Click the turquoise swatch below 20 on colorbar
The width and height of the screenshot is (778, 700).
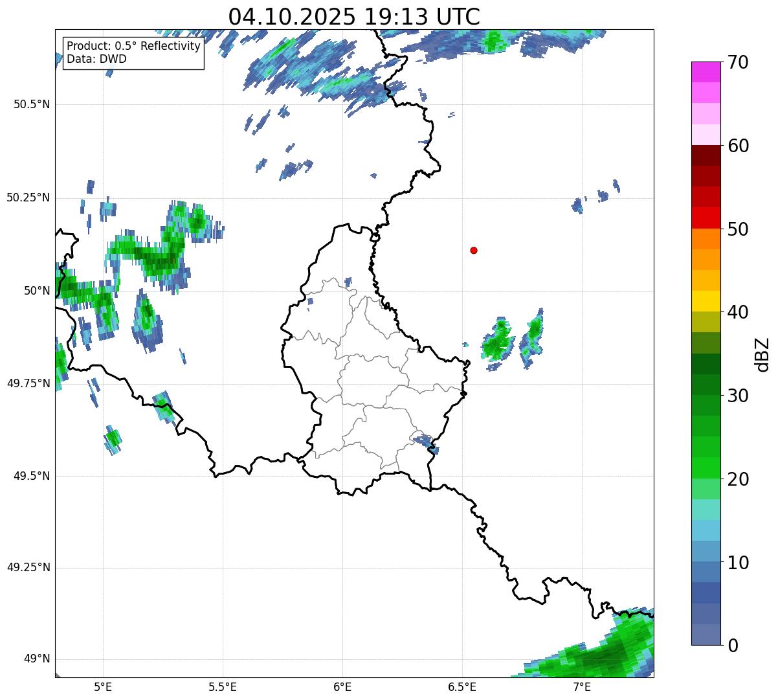pyautogui.click(x=706, y=510)
